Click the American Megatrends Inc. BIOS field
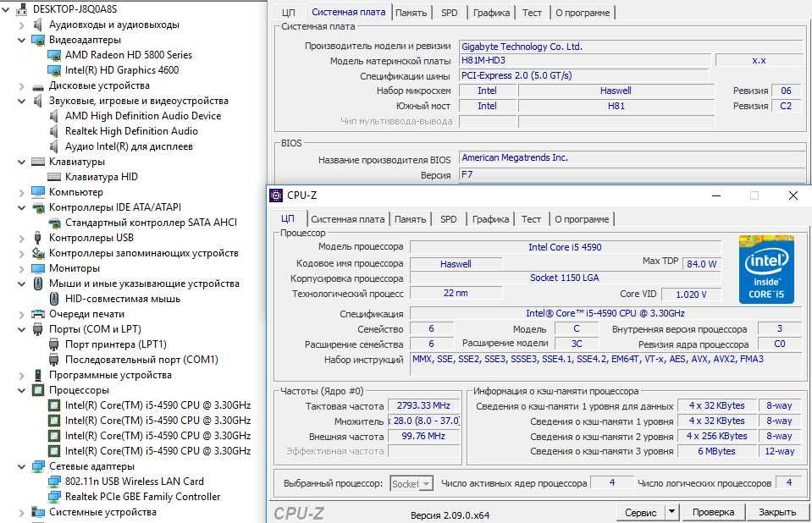The image size is (812, 523). pyautogui.click(x=632, y=157)
